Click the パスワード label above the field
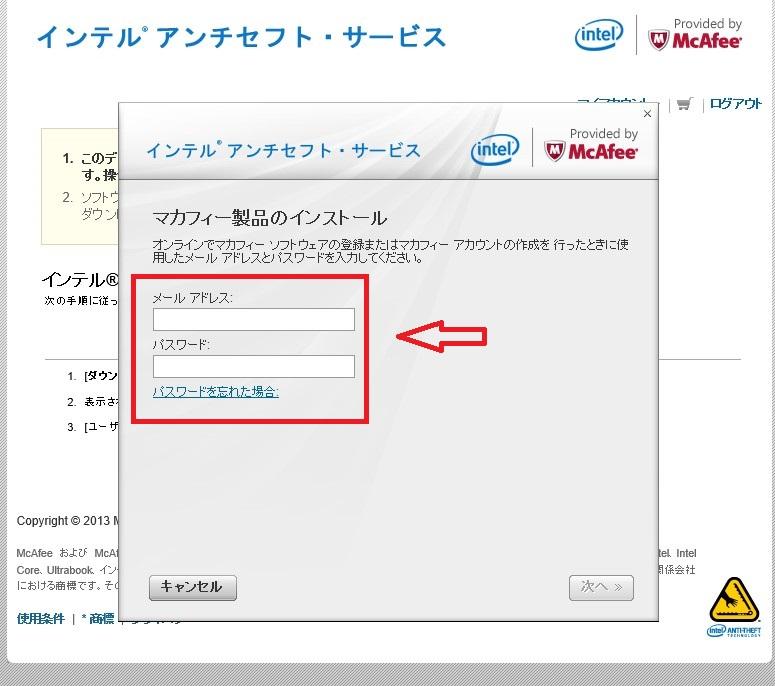This screenshot has width=775, height=686. [x=181, y=344]
